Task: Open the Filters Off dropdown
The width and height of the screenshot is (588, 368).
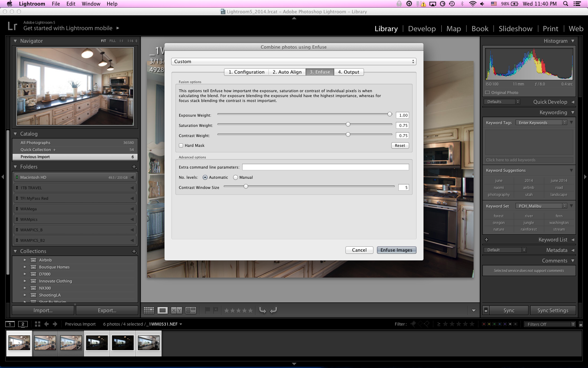Action: pyautogui.click(x=549, y=324)
